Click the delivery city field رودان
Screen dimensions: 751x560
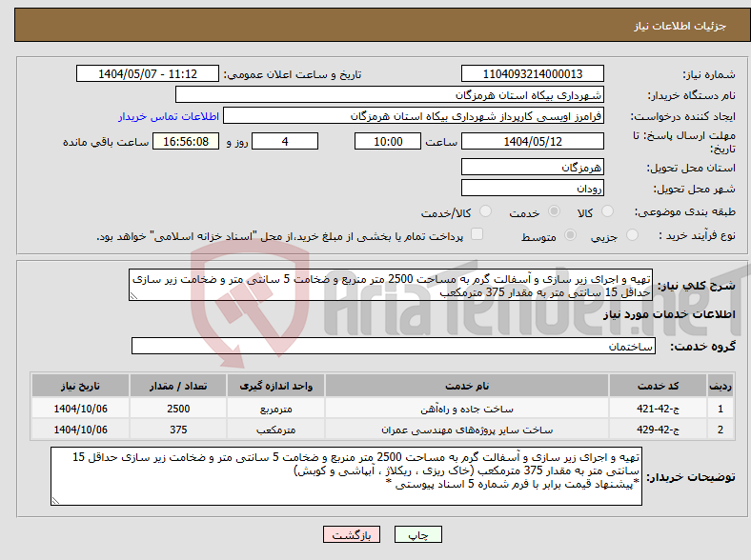(x=532, y=188)
